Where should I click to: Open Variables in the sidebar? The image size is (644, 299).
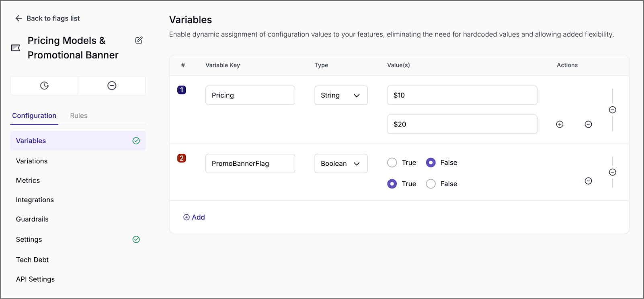78,141
